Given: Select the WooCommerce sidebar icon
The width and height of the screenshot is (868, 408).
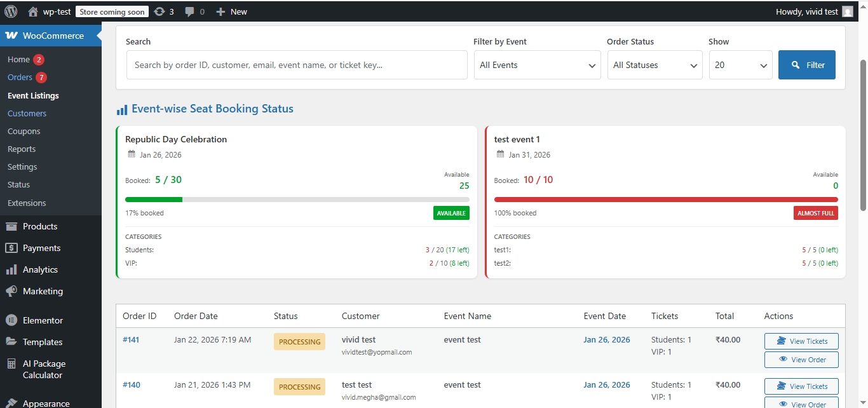Looking at the screenshot, I should 11,35.
